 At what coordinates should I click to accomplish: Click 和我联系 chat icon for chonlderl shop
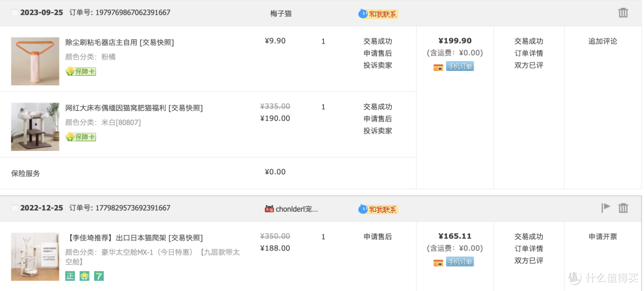[x=378, y=209]
